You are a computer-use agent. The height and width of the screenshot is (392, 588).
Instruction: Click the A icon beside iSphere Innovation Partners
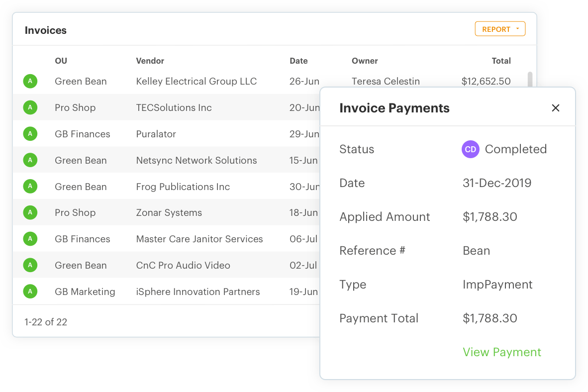[30, 292]
